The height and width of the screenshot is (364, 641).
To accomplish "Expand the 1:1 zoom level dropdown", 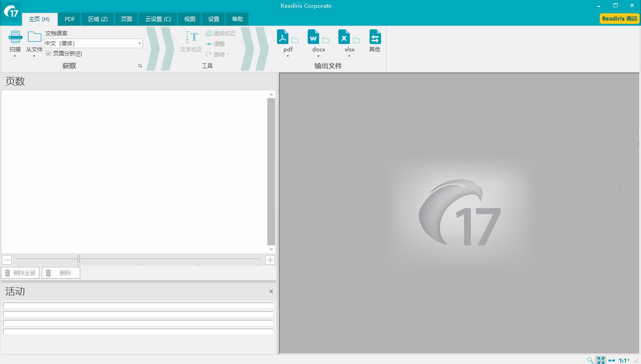I will click(624, 360).
